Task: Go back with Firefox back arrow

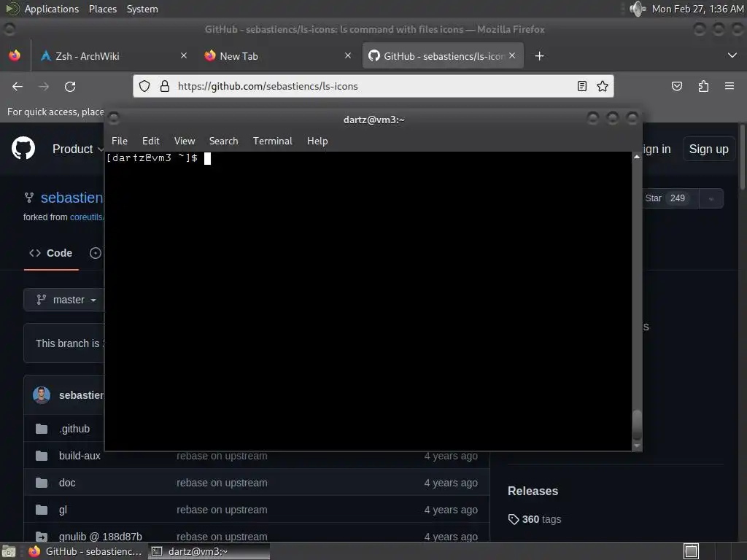Action: 18,86
